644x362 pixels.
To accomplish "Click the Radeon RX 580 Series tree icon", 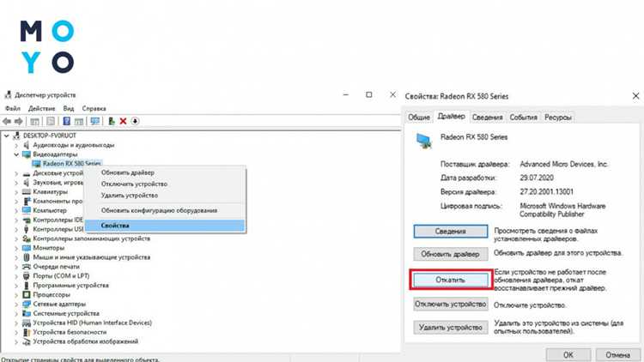I will coord(36,164).
